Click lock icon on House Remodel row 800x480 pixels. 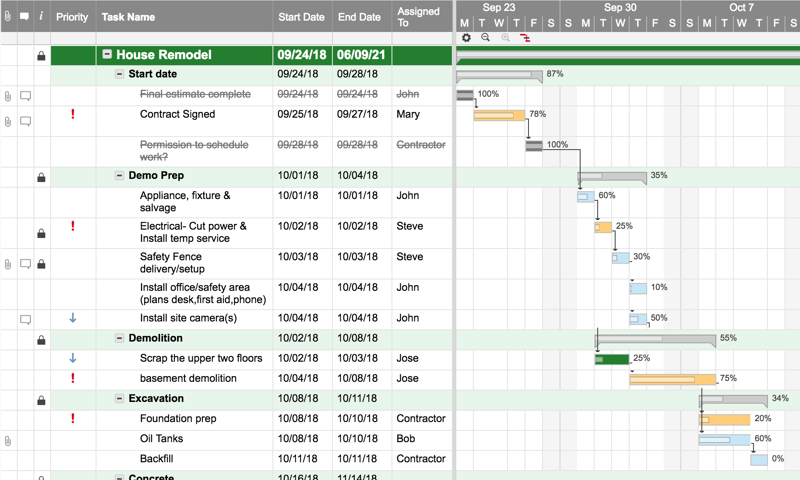pyautogui.click(x=41, y=56)
